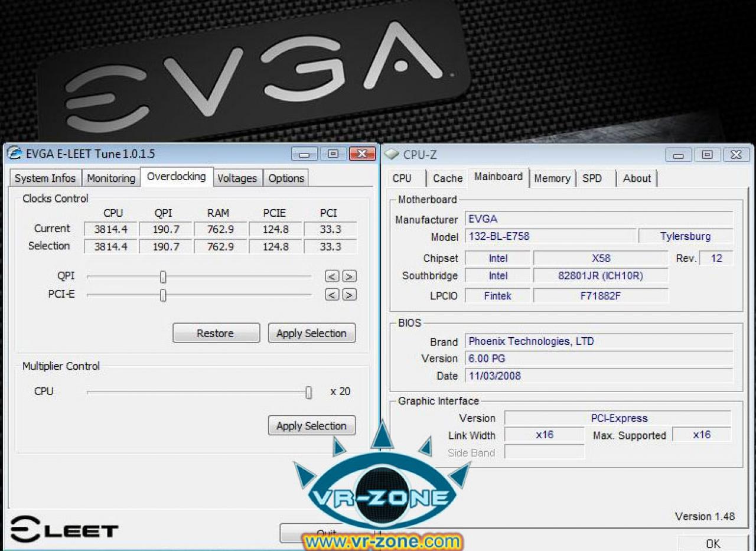Viewport: 756px width, 551px height.
Task: Open the System Infos tab
Action: 45,178
